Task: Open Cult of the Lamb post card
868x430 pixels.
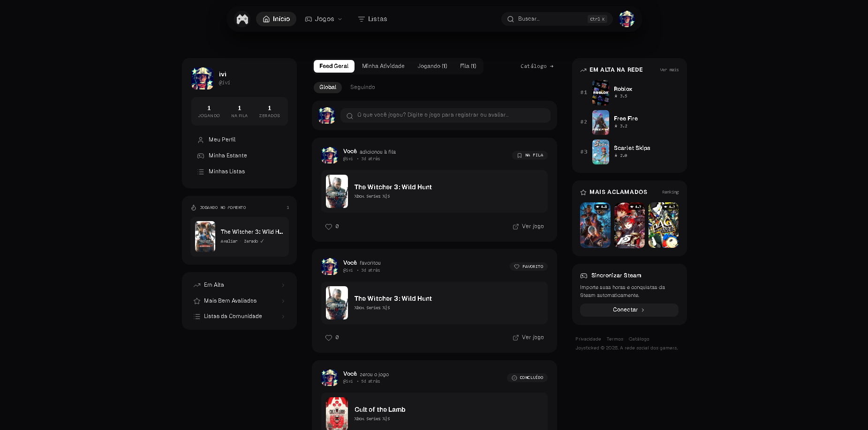Action: tap(434, 412)
